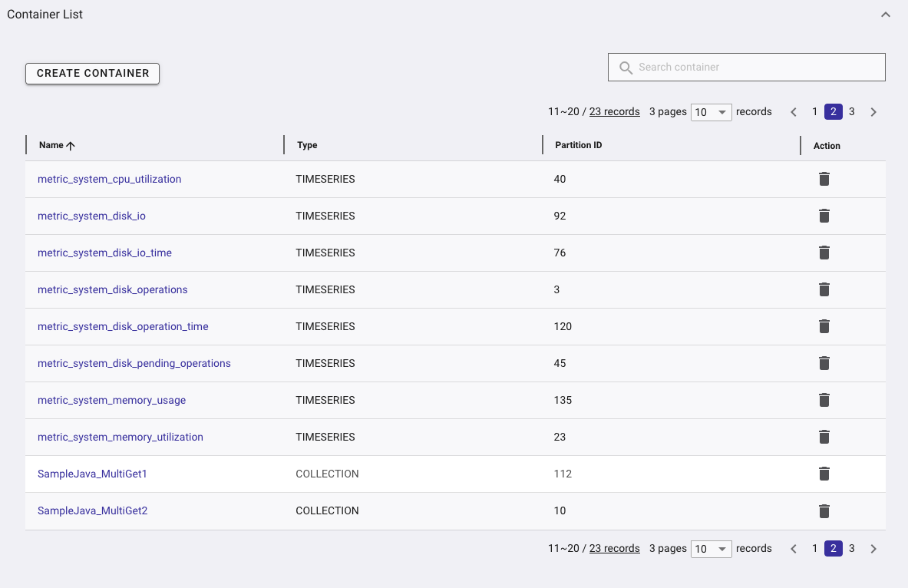
Task: Click the search magnifier icon
Action: [626, 68]
